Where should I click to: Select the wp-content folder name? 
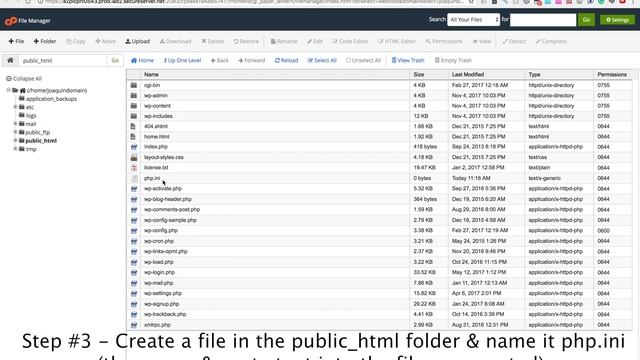(x=158, y=106)
